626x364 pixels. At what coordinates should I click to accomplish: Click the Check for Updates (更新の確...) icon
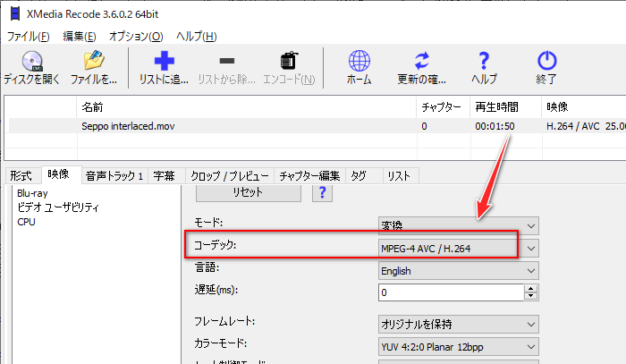point(421,61)
